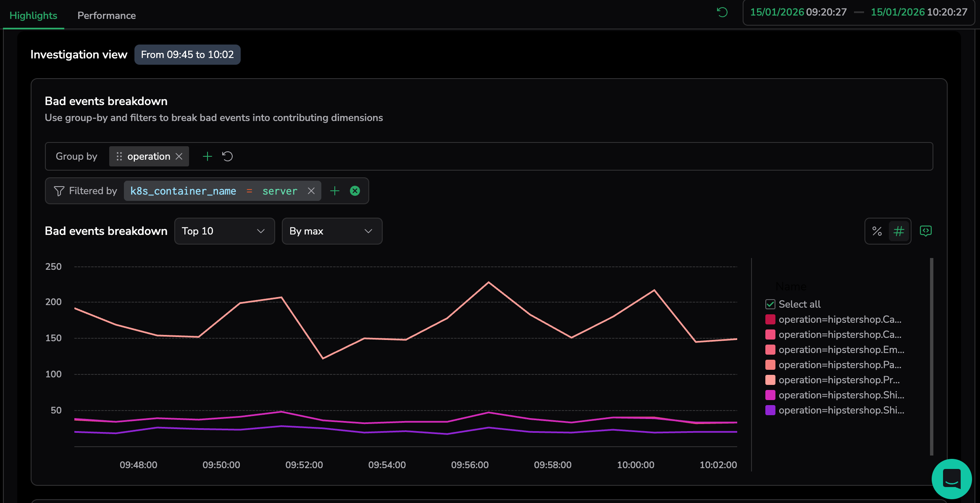Switch chart to absolute count view
Viewport: 980px width, 503px height.
pyautogui.click(x=899, y=231)
